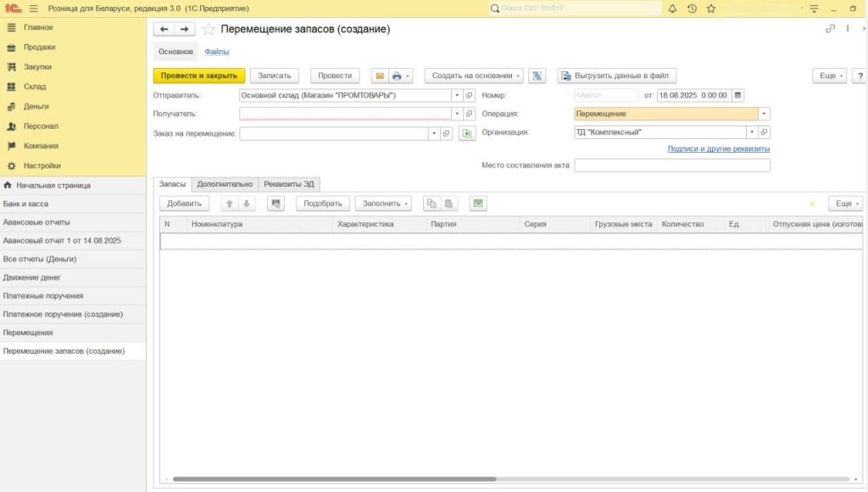Click the envelope send-by-email icon
This screenshot has width=868, height=492.
coord(380,75)
